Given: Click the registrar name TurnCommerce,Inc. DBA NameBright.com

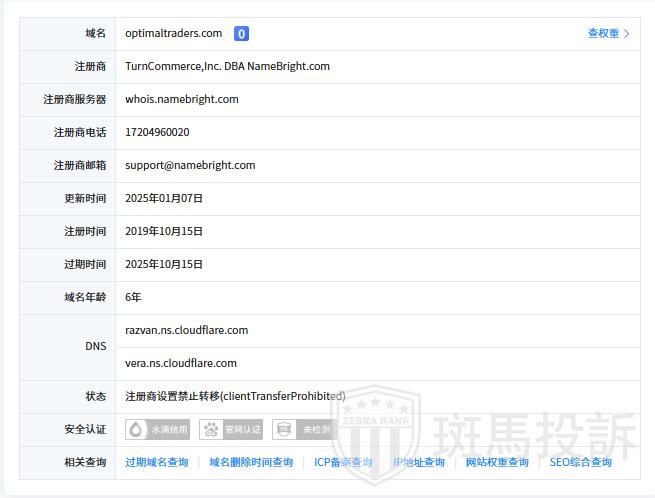Looking at the screenshot, I should 227,67.
